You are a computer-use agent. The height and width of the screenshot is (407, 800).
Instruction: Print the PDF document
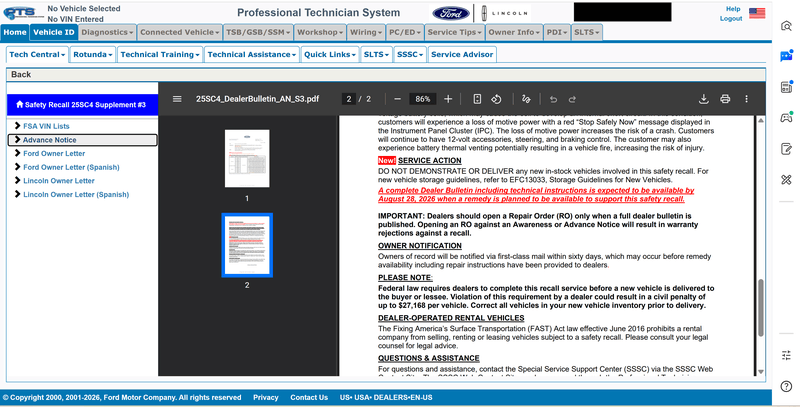725,99
